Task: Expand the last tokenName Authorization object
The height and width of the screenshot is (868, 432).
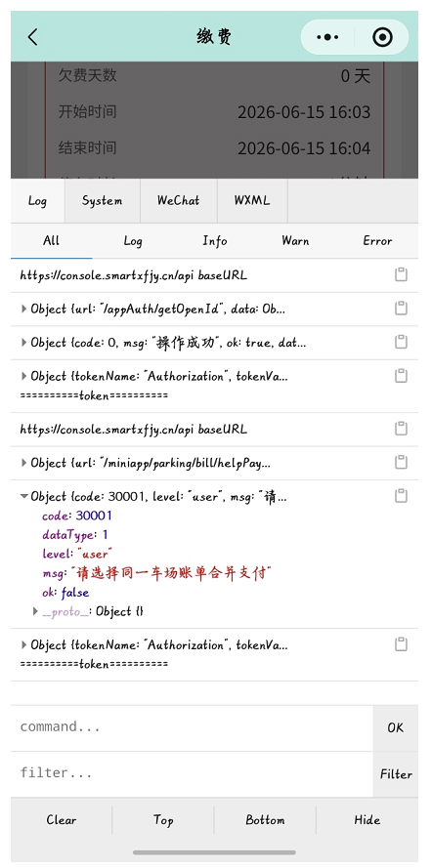Action: point(23,645)
